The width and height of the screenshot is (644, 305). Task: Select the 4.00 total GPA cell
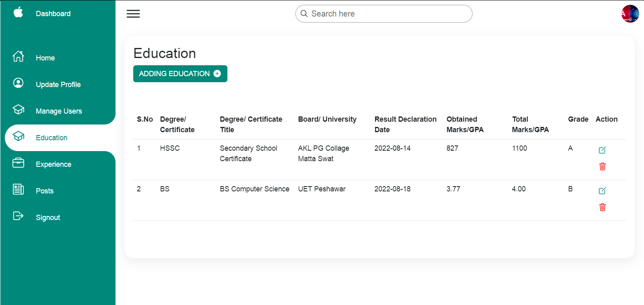tap(519, 189)
